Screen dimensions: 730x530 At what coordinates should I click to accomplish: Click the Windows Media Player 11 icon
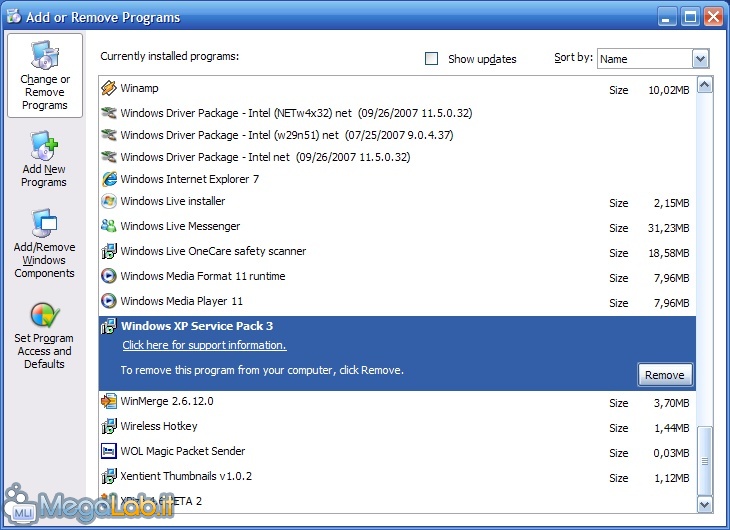(109, 301)
